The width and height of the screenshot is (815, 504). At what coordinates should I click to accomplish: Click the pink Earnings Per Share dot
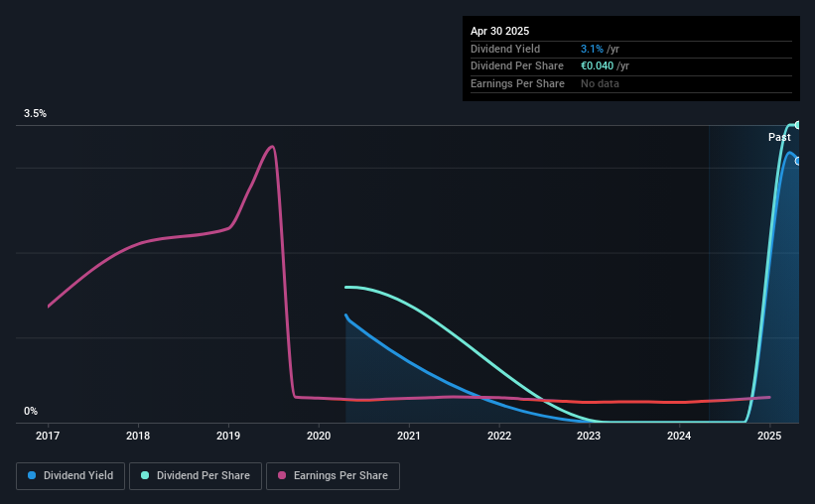282,475
